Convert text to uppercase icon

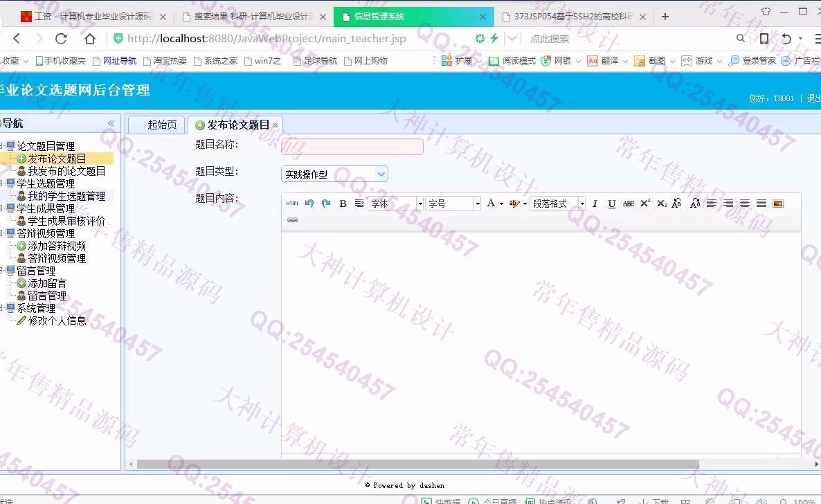click(x=676, y=204)
